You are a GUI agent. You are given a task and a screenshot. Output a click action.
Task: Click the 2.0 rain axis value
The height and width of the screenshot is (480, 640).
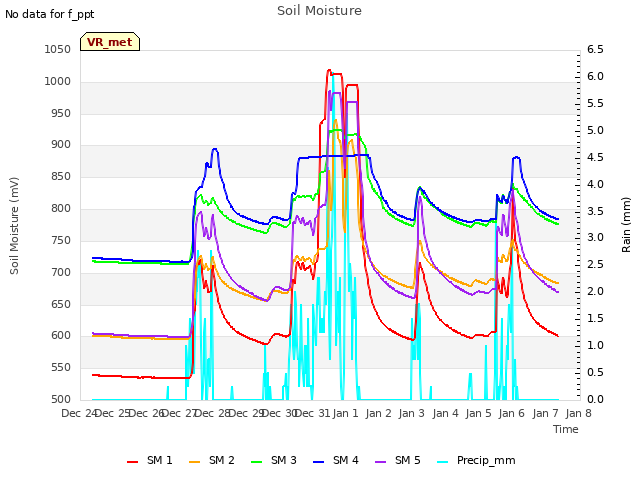click(x=595, y=291)
